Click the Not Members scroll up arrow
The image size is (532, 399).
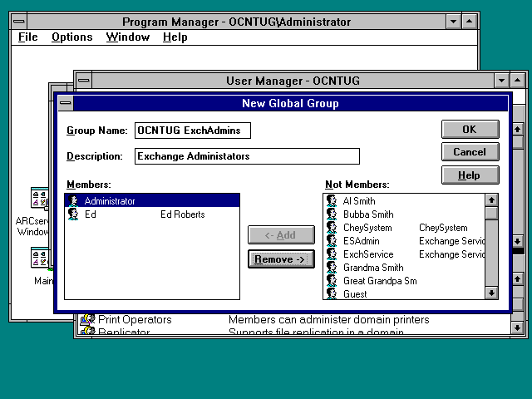pos(491,200)
